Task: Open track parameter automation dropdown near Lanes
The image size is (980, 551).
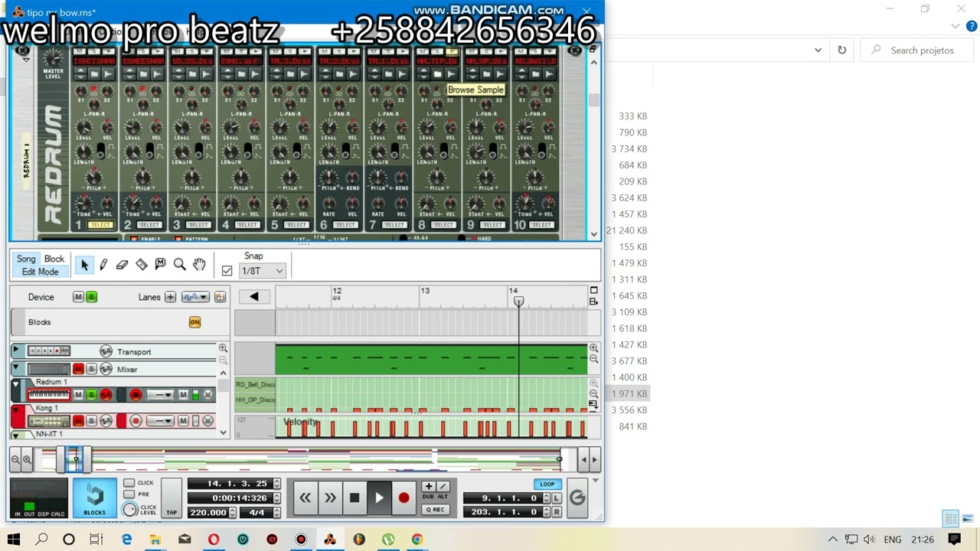Action: (195, 297)
